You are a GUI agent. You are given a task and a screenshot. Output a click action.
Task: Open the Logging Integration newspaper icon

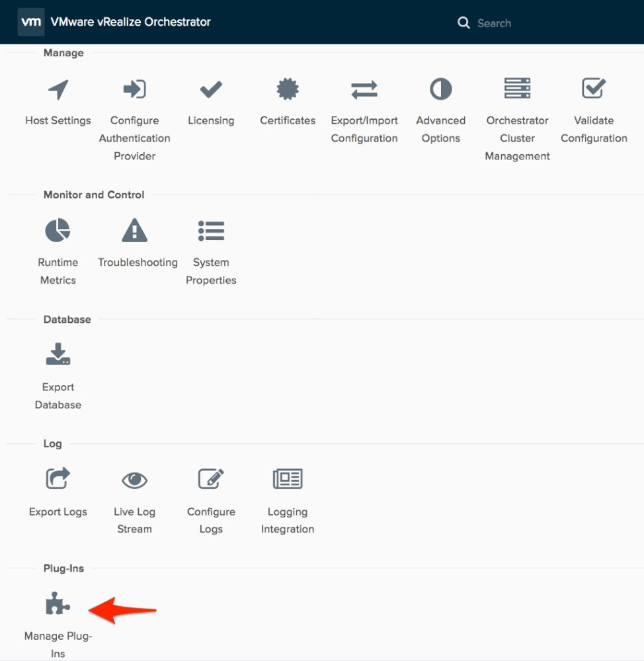click(x=288, y=479)
